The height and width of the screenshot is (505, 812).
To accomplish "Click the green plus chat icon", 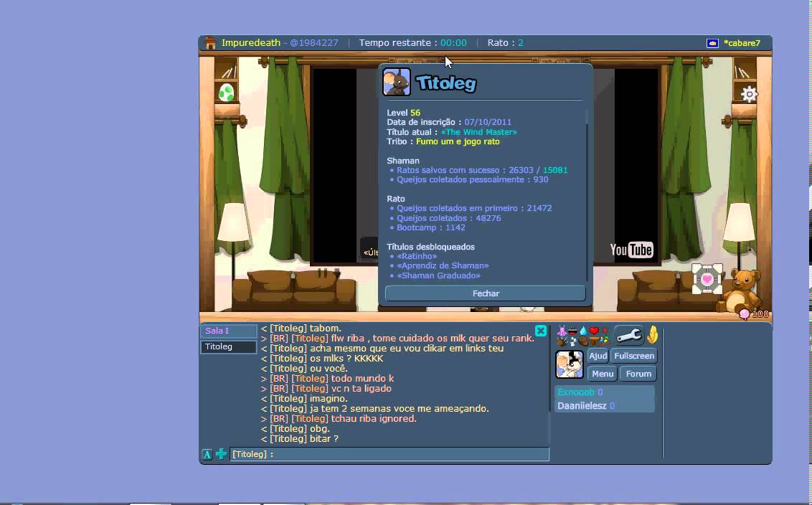I will pyautogui.click(x=221, y=454).
